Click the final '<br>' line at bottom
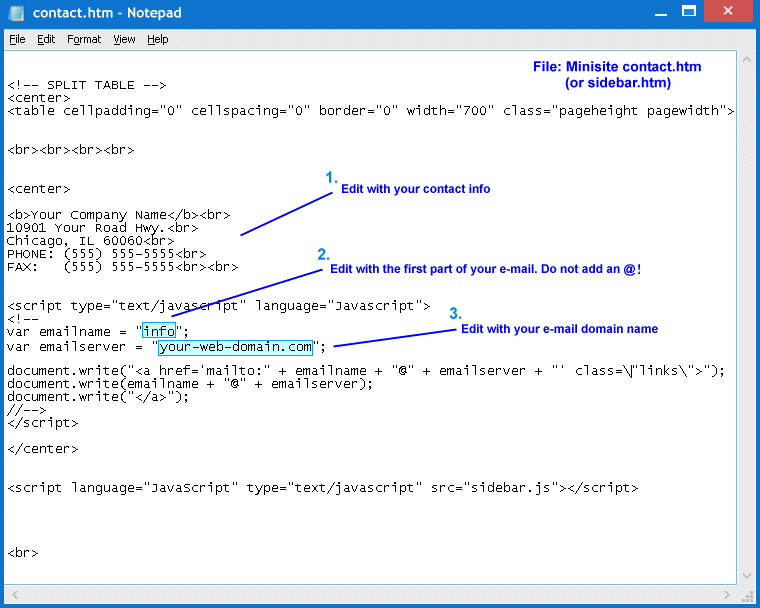Screen dimensions: 760x608 pyautogui.click(x=23, y=553)
